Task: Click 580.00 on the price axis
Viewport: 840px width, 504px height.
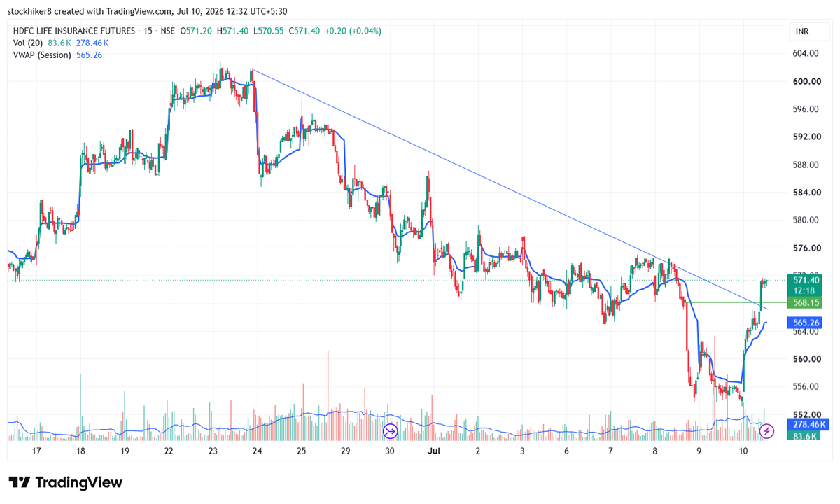Action: click(806, 220)
